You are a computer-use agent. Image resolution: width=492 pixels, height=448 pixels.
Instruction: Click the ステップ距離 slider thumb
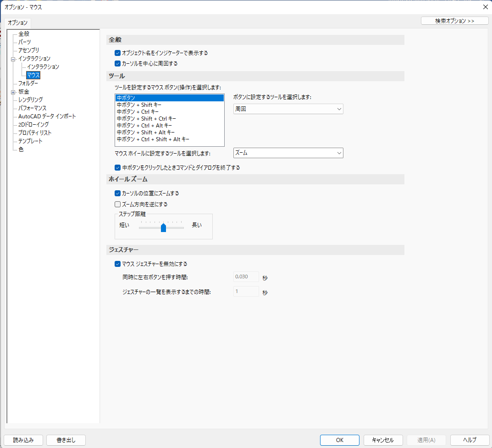pyautogui.click(x=163, y=228)
